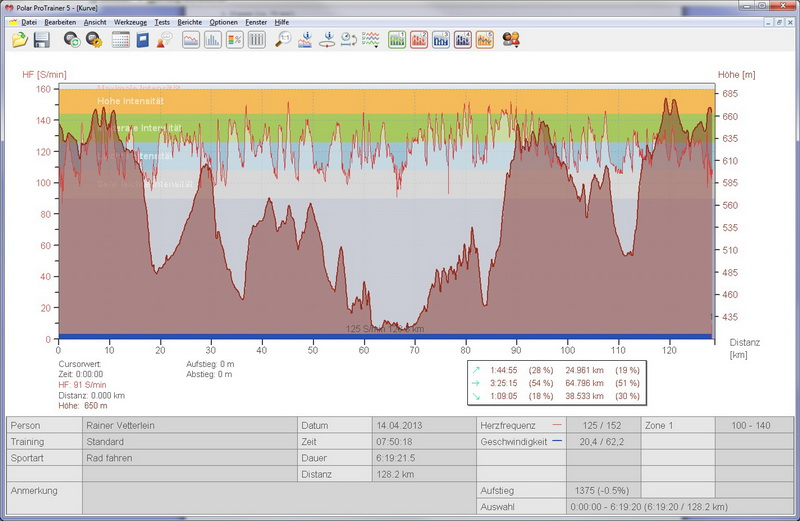
Task: Click the open folder toolbar icon
Action: tap(20, 40)
